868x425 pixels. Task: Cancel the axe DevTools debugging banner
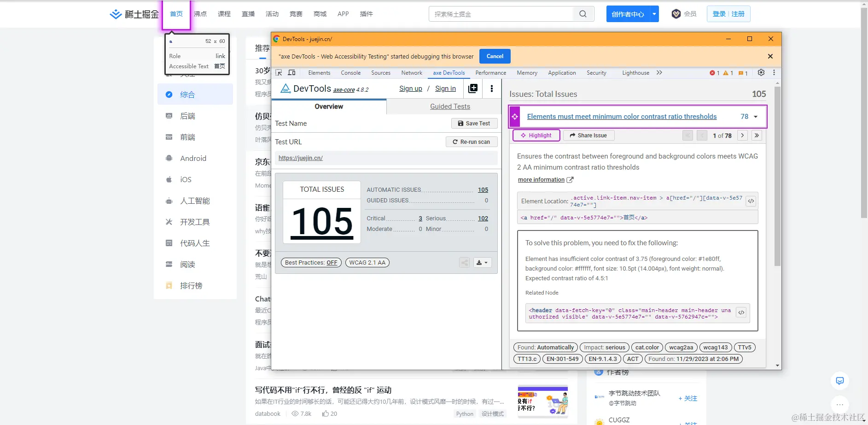click(x=495, y=56)
